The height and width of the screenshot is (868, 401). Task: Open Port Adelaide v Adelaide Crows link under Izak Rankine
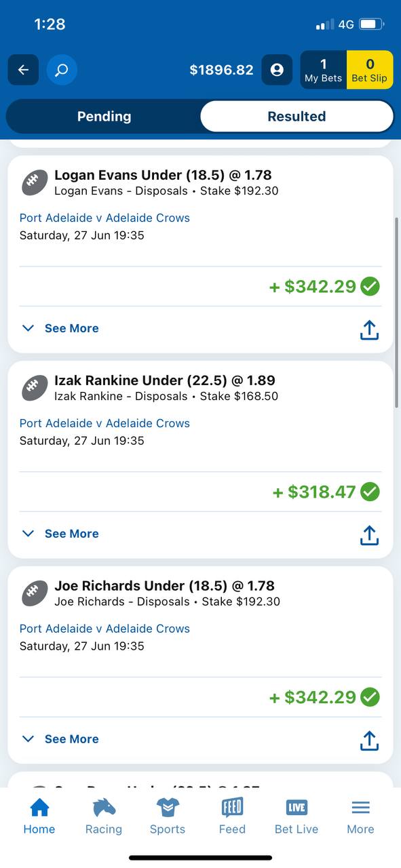[104, 423]
